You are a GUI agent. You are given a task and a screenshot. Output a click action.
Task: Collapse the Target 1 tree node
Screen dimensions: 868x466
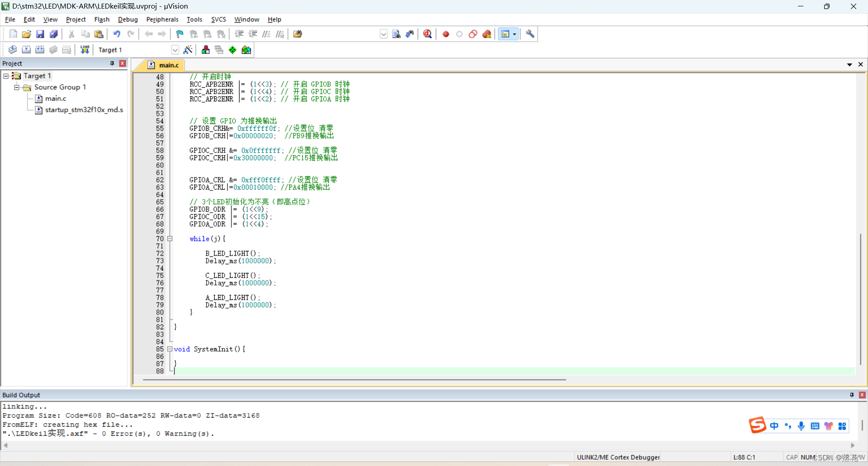pos(6,76)
